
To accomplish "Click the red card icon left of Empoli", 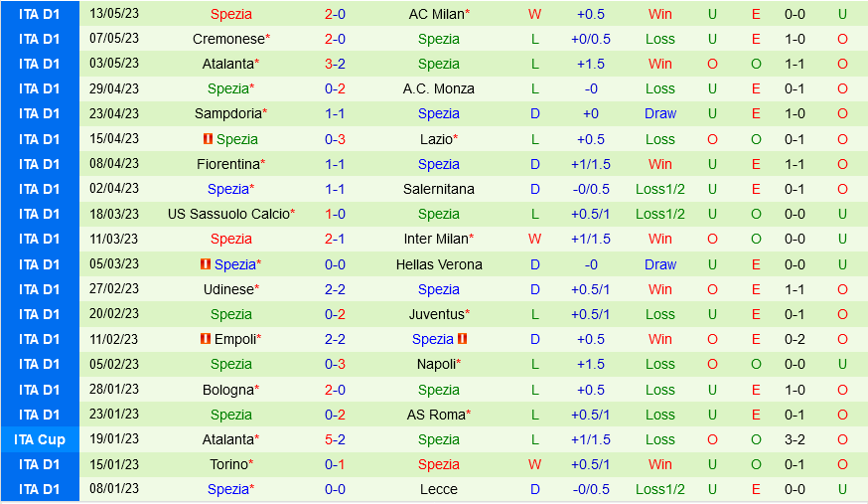I will [206, 339].
